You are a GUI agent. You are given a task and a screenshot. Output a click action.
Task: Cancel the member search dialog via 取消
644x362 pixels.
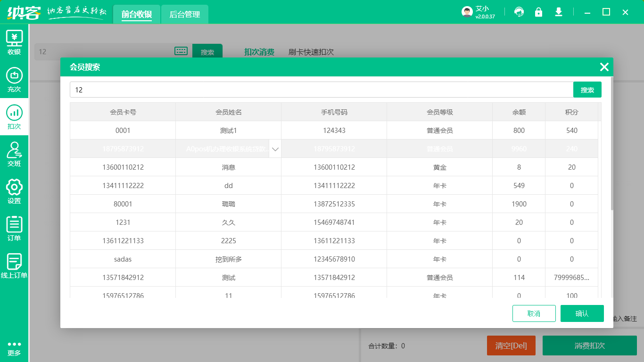click(x=534, y=313)
